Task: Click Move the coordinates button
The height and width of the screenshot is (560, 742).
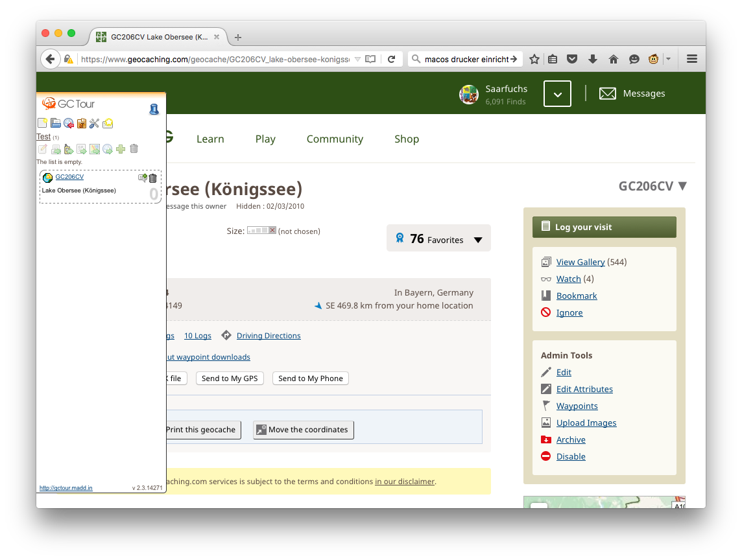Action: (x=304, y=430)
